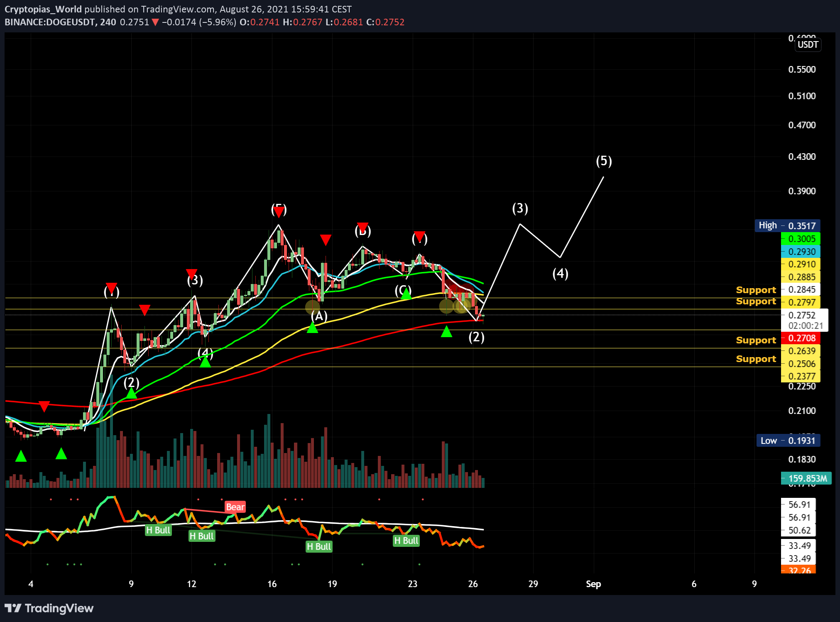The height and width of the screenshot is (622, 840).
Task: Click the 0.2377 support price tag
Action: click(x=801, y=376)
